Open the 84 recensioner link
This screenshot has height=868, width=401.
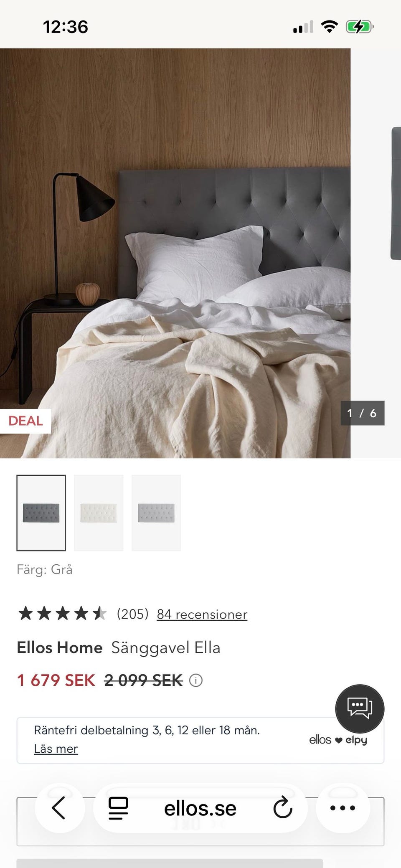click(202, 614)
